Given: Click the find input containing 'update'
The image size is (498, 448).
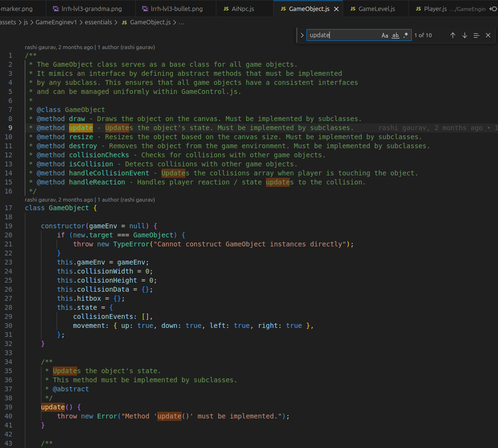Looking at the screenshot, I should [344, 35].
